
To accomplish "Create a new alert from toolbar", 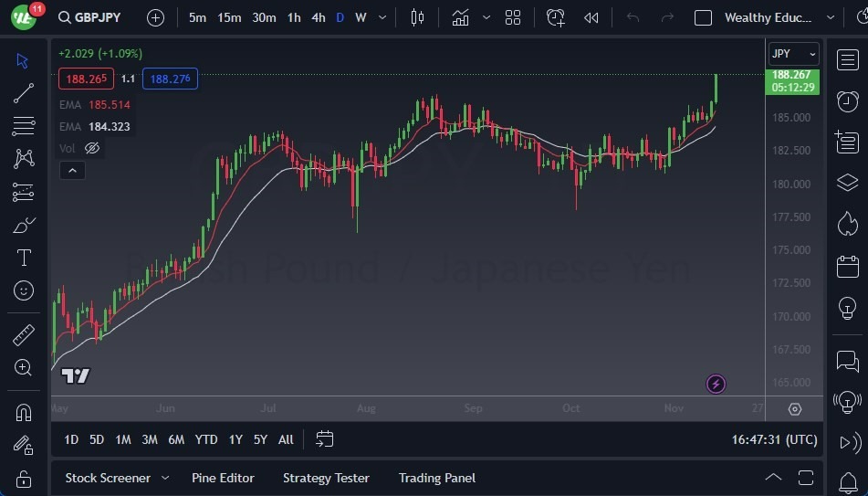I will click(x=555, y=17).
